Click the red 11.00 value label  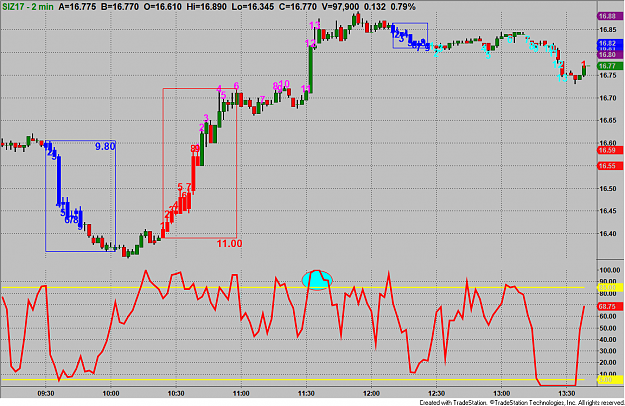[229, 243]
